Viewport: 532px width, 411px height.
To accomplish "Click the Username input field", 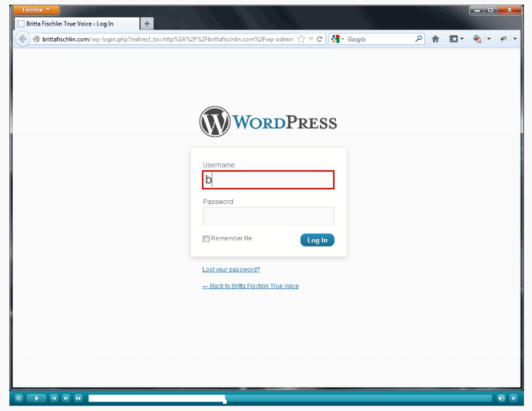I will tap(268, 180).
